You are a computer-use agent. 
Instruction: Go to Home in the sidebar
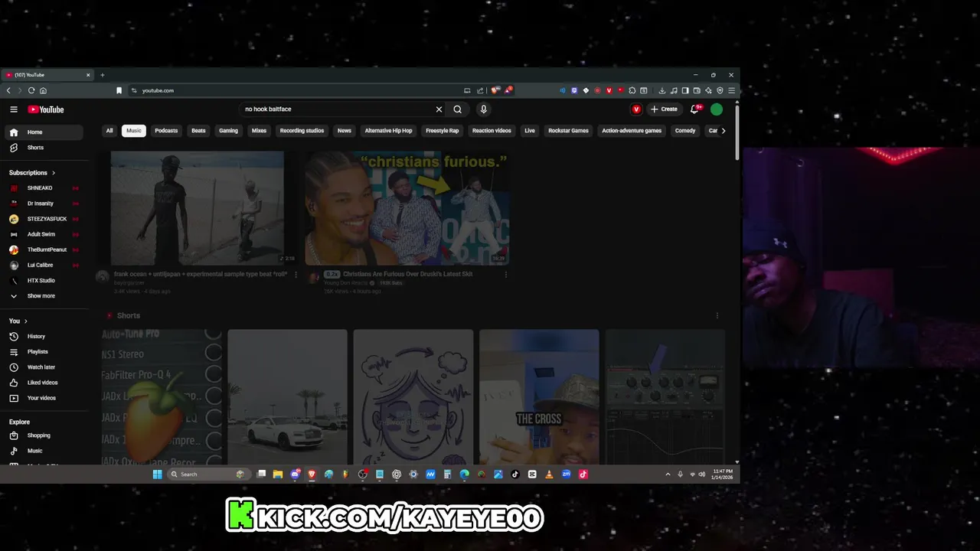(x=42, y=132)
